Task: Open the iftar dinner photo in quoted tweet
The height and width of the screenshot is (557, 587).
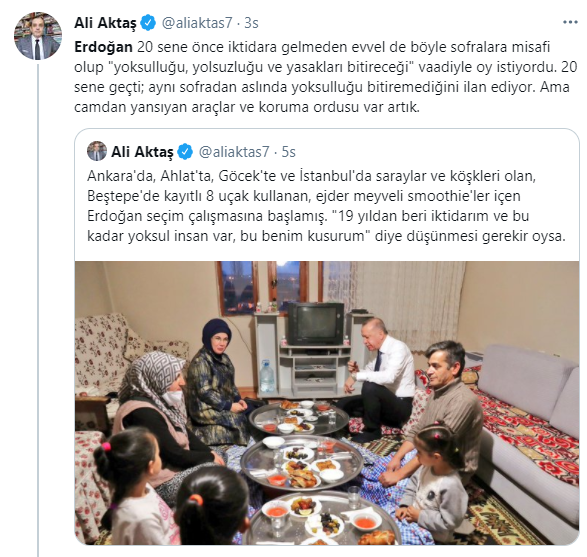Action: click(x=327, y=403)
